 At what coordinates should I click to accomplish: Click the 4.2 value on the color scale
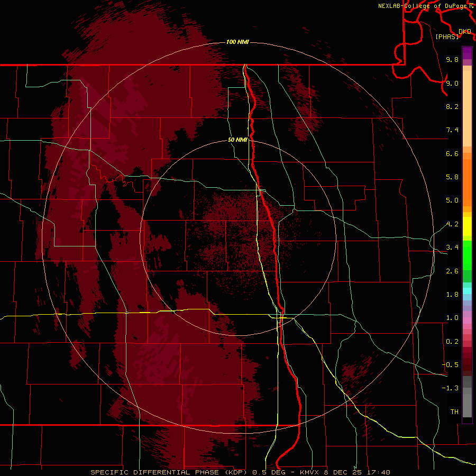452,224
